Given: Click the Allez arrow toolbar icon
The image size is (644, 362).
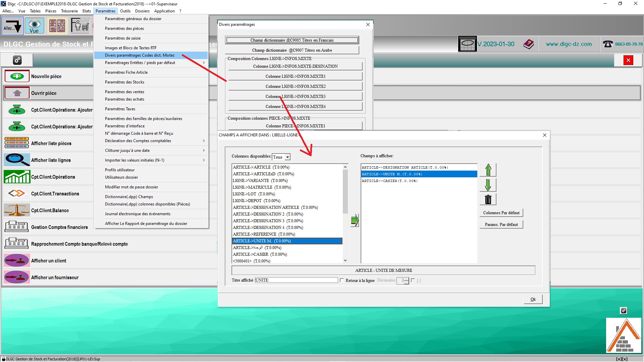Looking at the screenshot, I should (13, 26).
